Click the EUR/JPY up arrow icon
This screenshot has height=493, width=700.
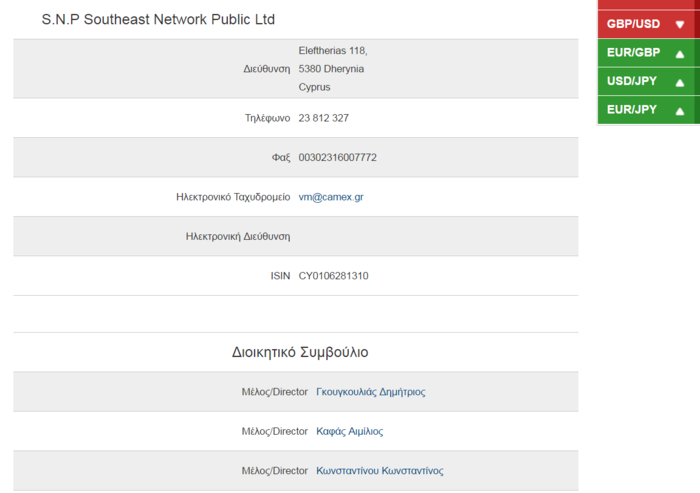679,111
